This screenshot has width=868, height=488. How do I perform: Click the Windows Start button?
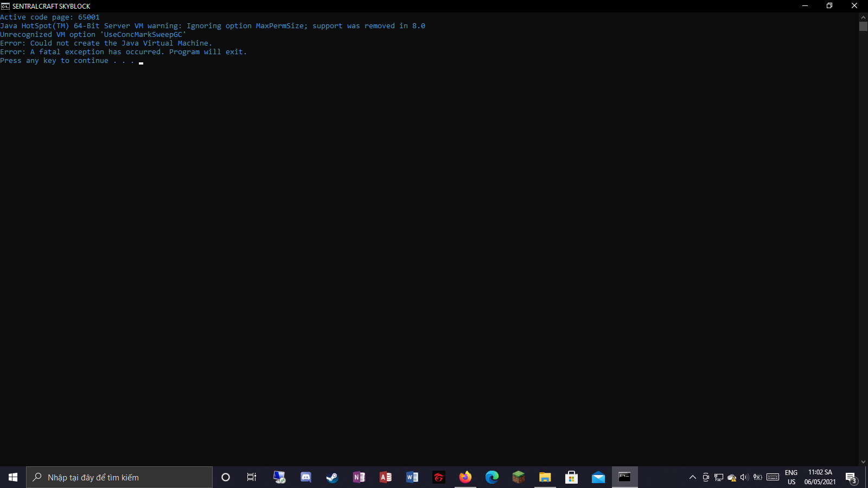click(13, 477)
